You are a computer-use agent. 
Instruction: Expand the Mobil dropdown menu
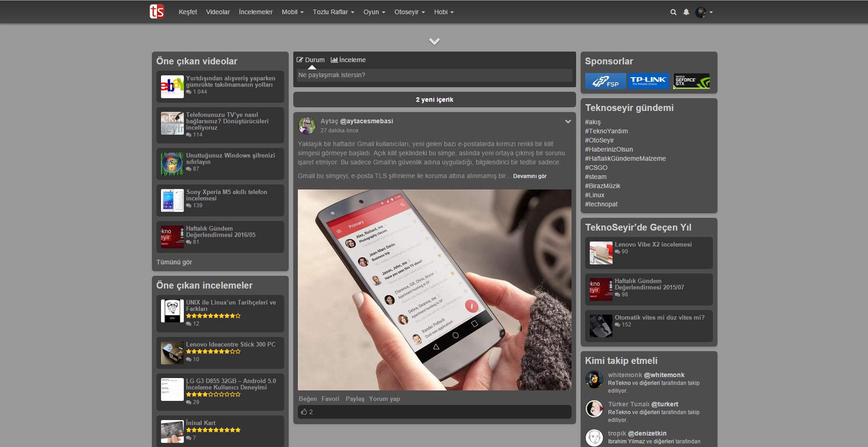(292, 12)
